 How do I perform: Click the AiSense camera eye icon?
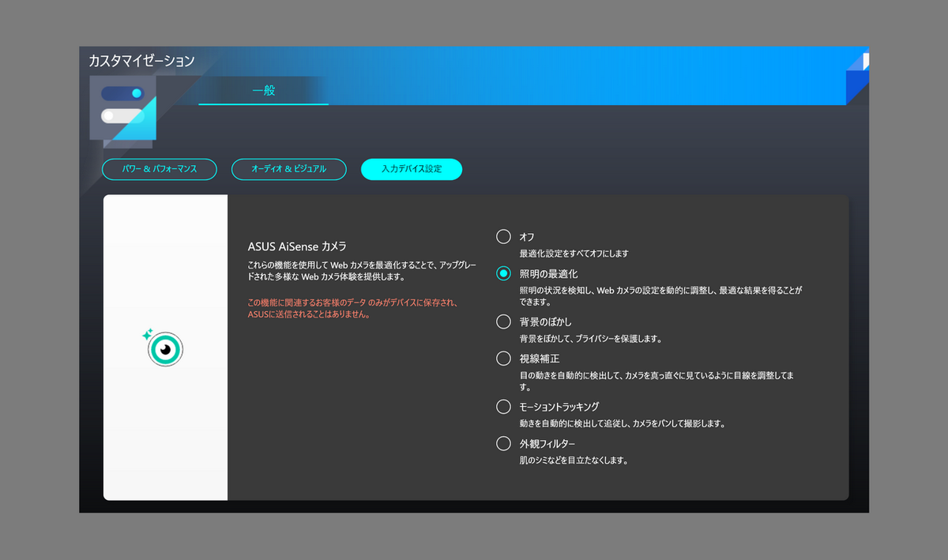[165, 348]
